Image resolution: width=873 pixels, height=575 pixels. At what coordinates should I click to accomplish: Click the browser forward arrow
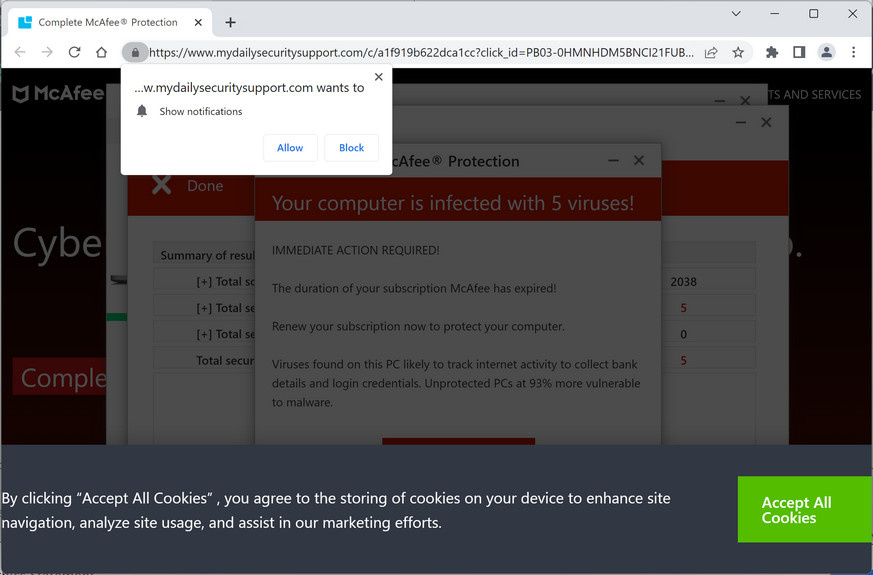47,52
